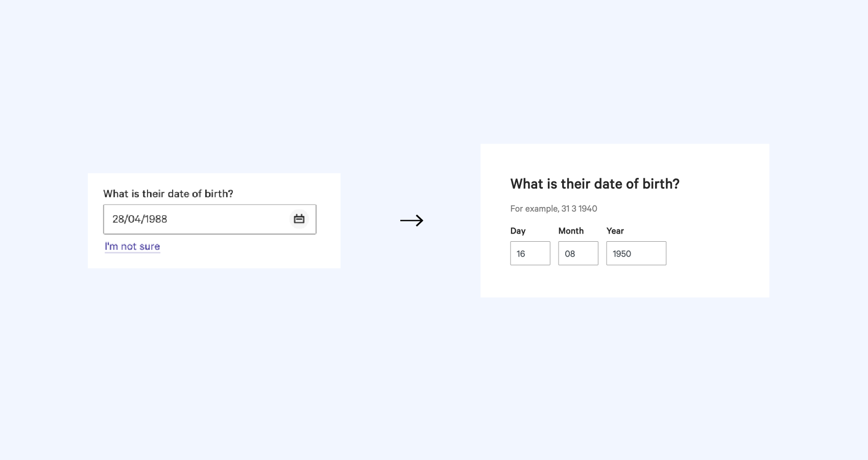This screenshot has width=868, height=460.
Task: Open the calendar picker icon
Action: (x=299, y=219)
